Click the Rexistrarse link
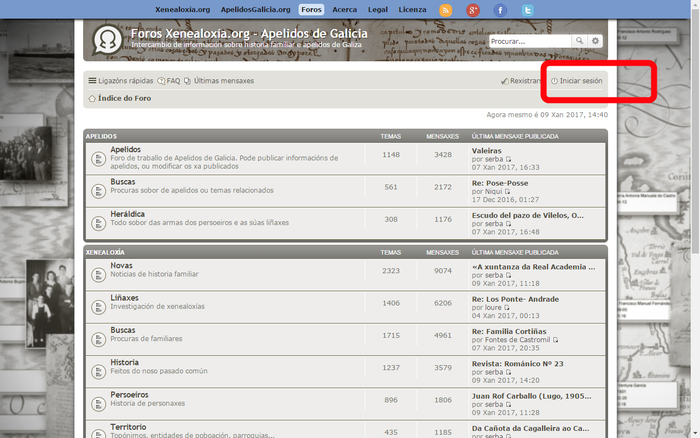The height and width of the screenshot is (438, 700). pyautogui.click(x=524, y=81)
